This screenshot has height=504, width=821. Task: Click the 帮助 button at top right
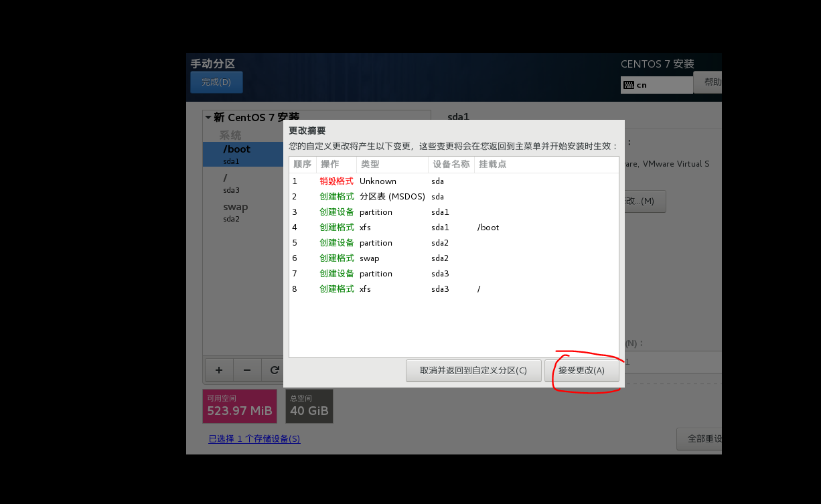708,82
